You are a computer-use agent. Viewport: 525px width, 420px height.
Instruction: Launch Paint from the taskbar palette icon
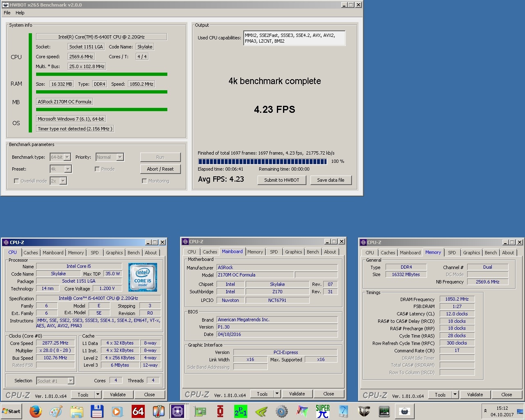(x=56, y=411)
